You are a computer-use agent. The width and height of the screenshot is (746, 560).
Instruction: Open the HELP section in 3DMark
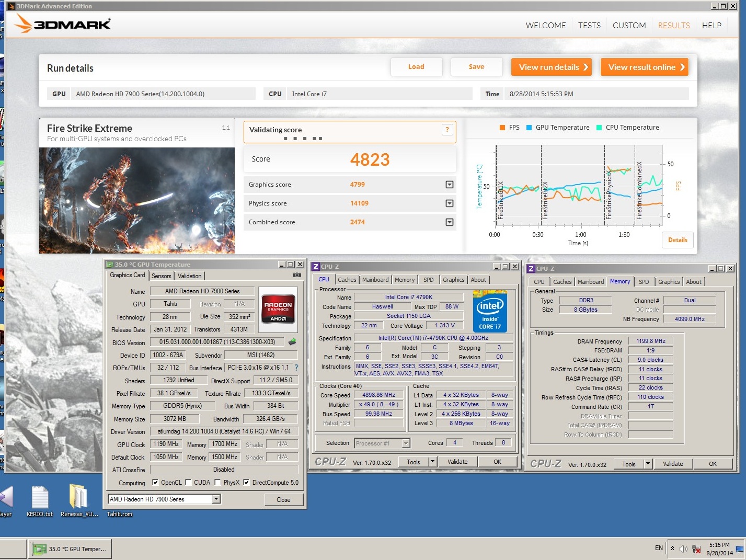coord(711,25)
